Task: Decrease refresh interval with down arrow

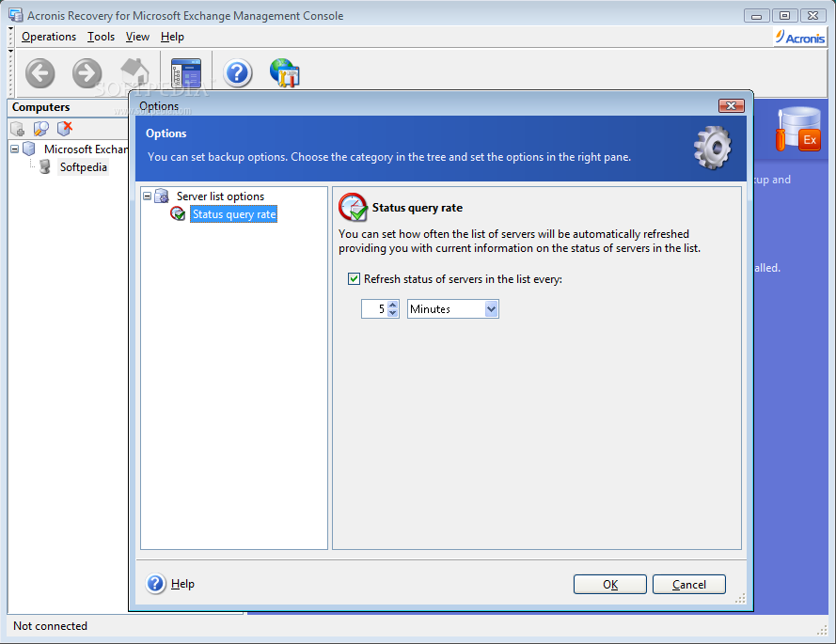Action: 393,313
